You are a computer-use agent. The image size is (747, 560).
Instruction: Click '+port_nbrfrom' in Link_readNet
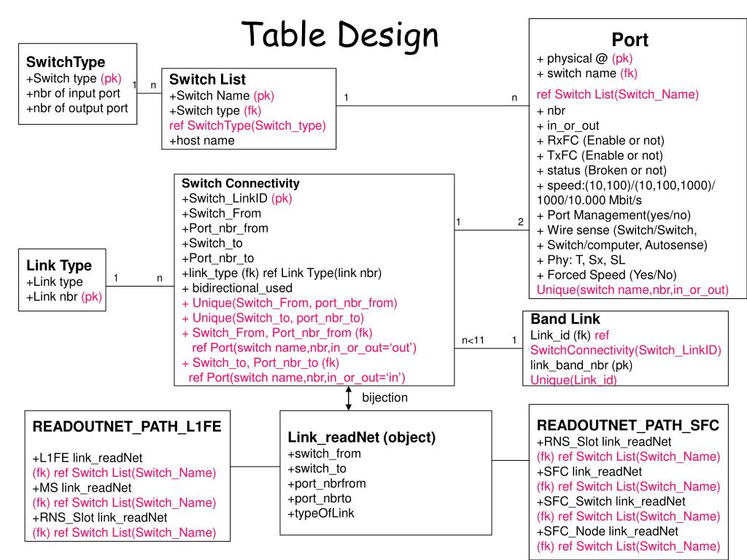click(x=327, y=484)
